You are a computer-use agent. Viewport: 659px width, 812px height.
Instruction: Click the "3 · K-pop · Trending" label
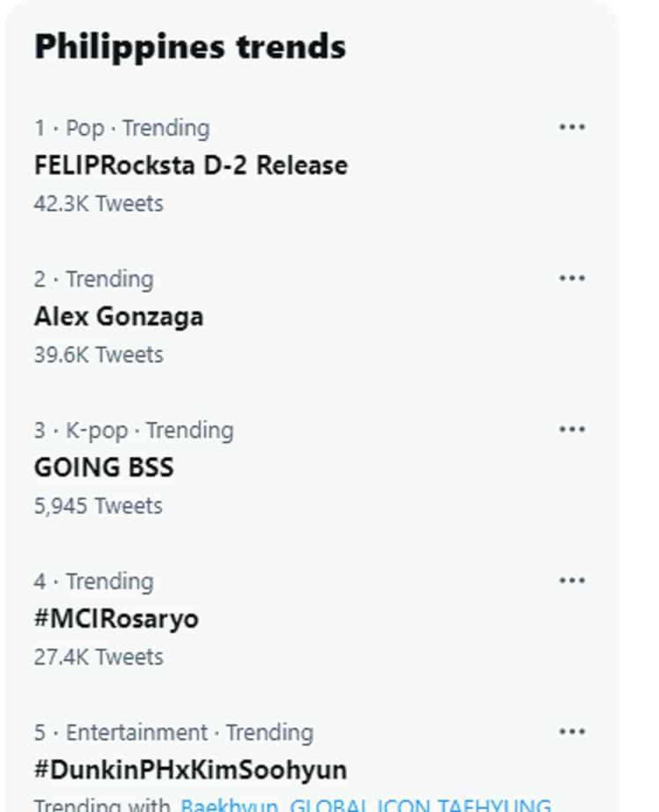pos(134,430)
